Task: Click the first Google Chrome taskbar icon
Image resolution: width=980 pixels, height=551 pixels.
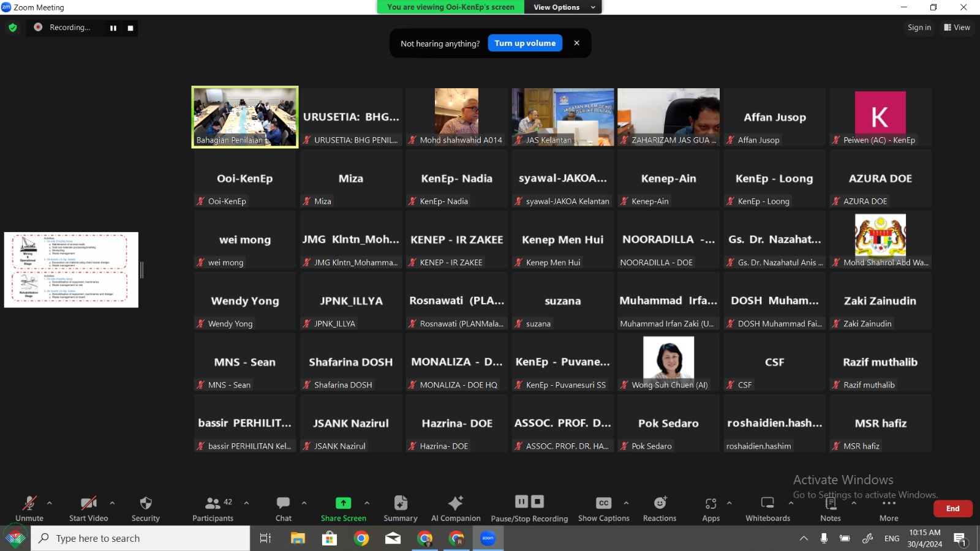Action: click(x=361, y=538)
